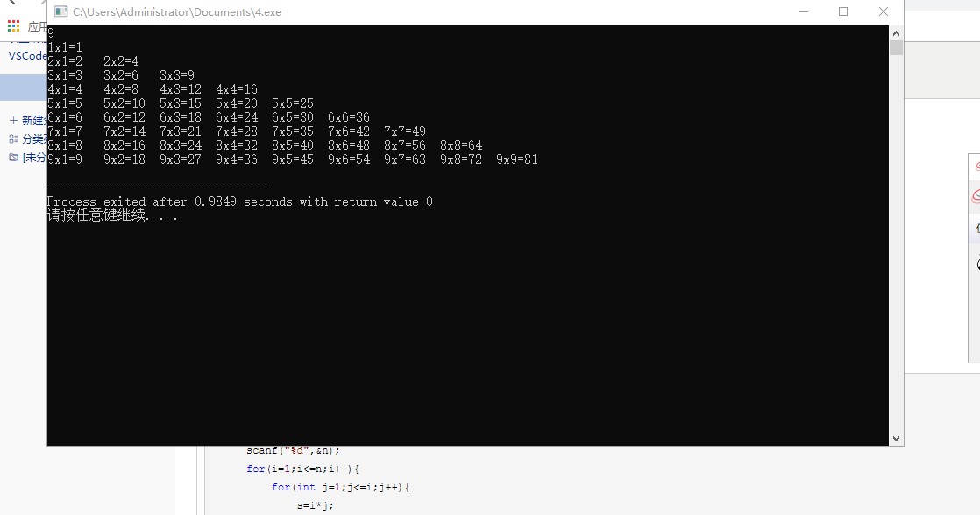Click the input value 9 on the first console line
The image size is (980, 515).
coord(51,33)
